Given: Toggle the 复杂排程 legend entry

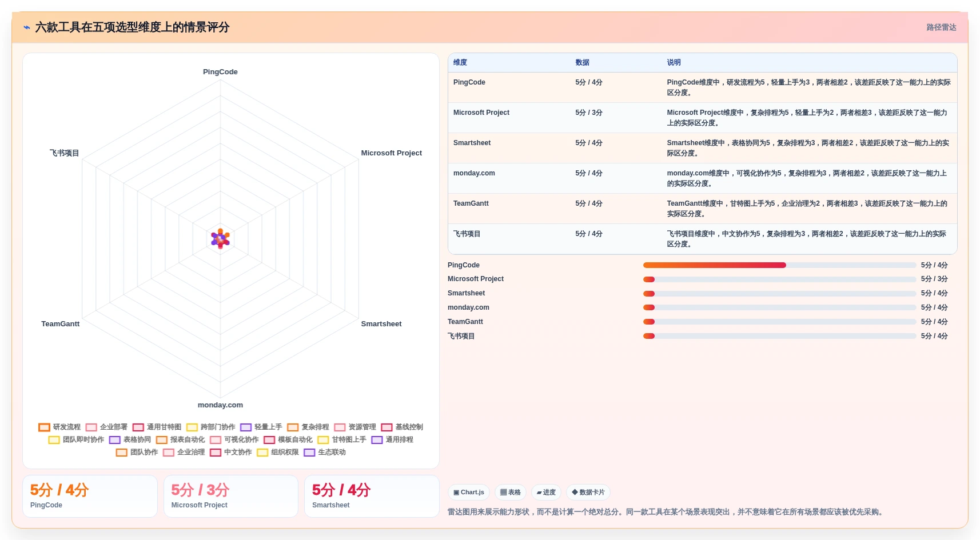Looking at the screenshot, I should coord(308,427).
